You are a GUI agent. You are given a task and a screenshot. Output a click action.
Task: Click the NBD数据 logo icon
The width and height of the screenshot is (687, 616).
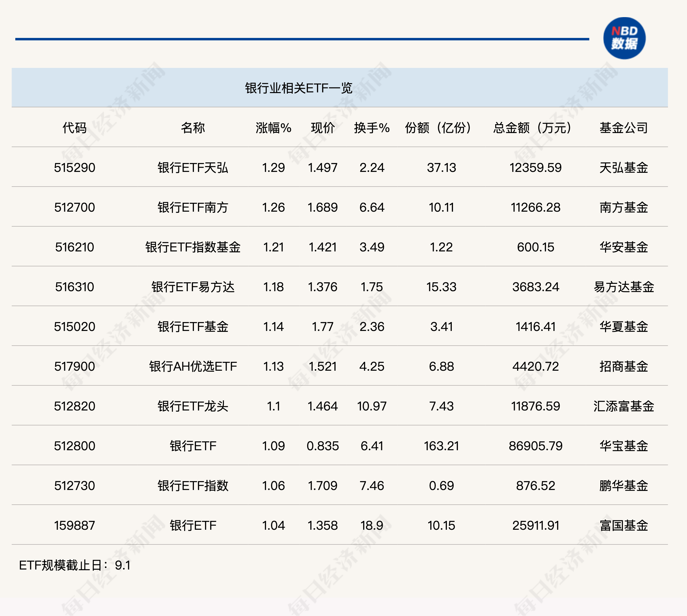click(x=624, y=38)
